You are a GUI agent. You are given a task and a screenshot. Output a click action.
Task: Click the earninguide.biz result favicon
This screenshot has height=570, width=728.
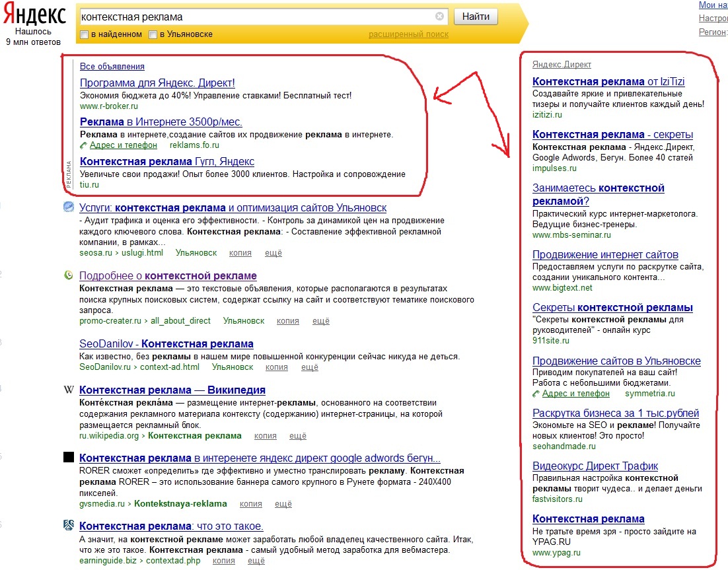(68, 525)
